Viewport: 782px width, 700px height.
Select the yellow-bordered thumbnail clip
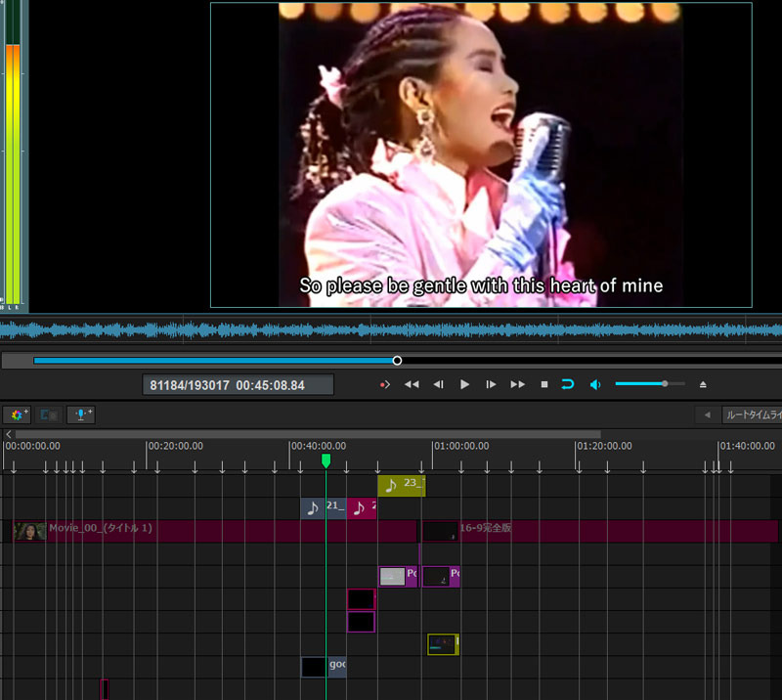(443, 644)
